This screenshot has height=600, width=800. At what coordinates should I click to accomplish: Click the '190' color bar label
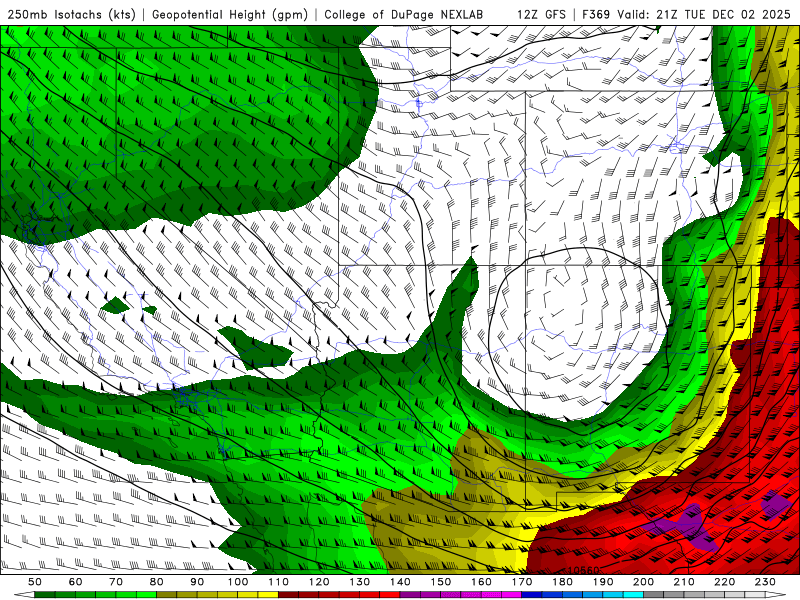click(604, 582)
